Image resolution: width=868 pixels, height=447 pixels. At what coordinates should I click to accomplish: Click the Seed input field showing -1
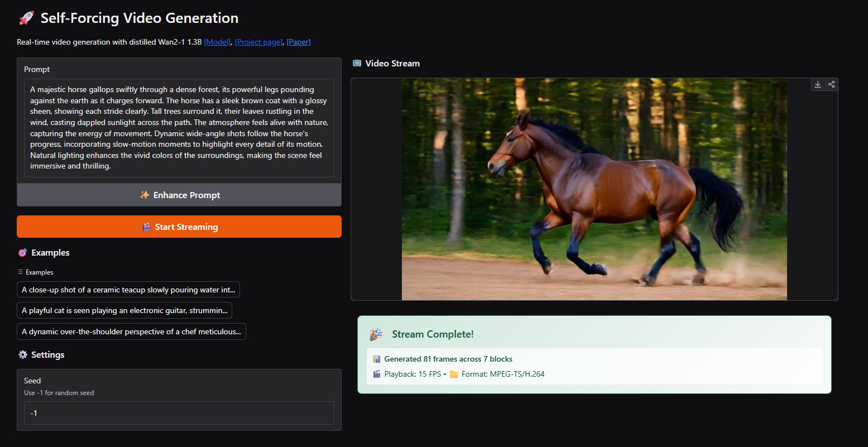(179, 413)
